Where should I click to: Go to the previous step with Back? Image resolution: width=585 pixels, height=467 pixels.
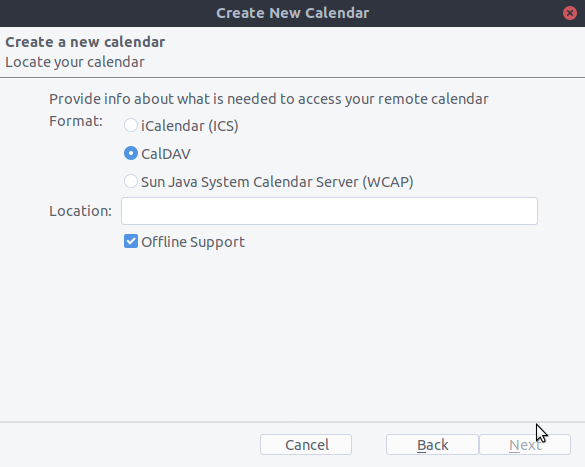tap(432, 445)
